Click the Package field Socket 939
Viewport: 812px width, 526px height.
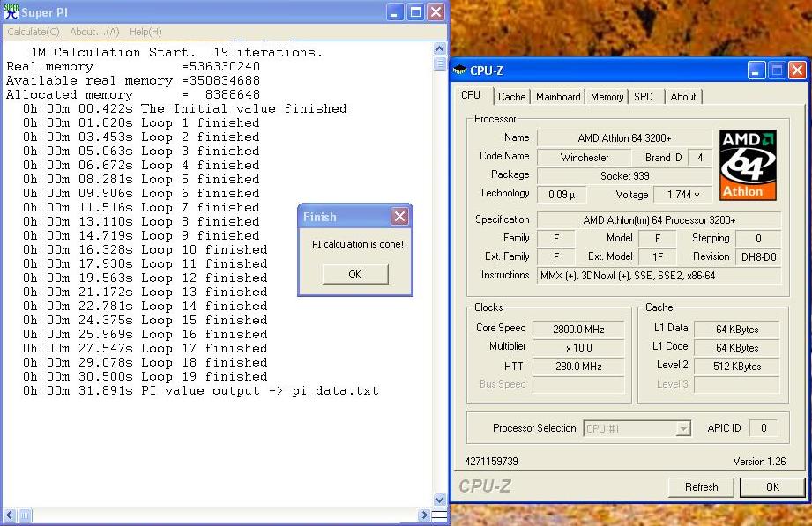click(624, 176)
